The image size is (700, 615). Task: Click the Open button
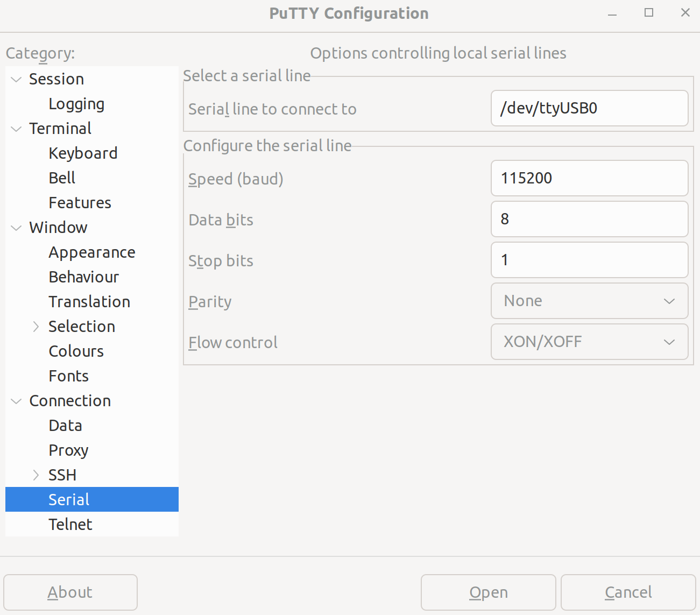(x=488, y=592)
